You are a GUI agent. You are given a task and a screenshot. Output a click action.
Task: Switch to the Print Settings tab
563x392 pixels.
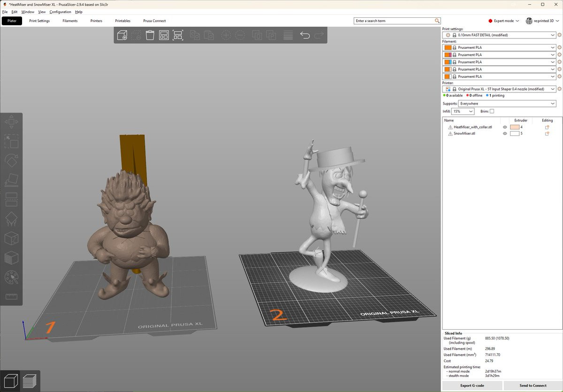tap(39, 21)
